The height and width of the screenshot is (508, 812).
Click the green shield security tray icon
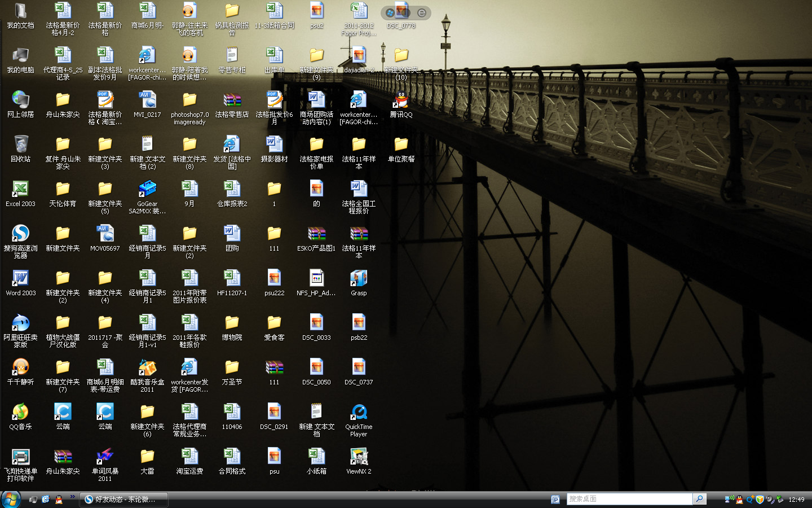point(760,500)
